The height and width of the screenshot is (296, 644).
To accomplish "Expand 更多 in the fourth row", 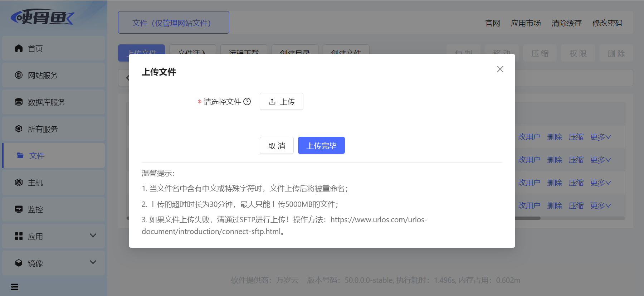I will (x=601, y=205).
